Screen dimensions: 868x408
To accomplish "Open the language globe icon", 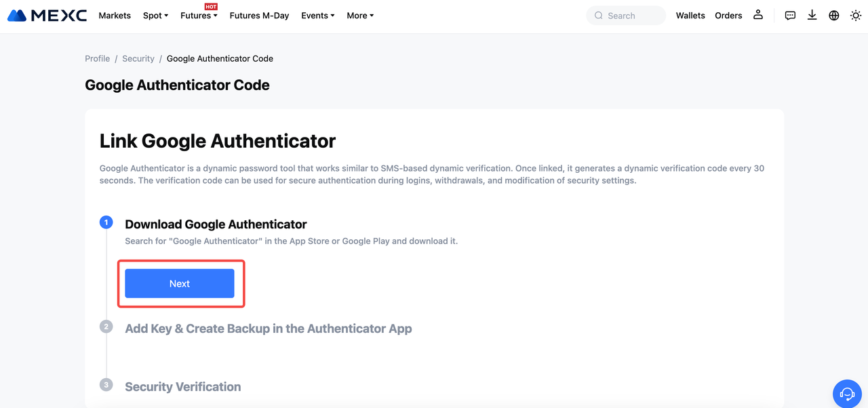I will [x=834, y=15].
